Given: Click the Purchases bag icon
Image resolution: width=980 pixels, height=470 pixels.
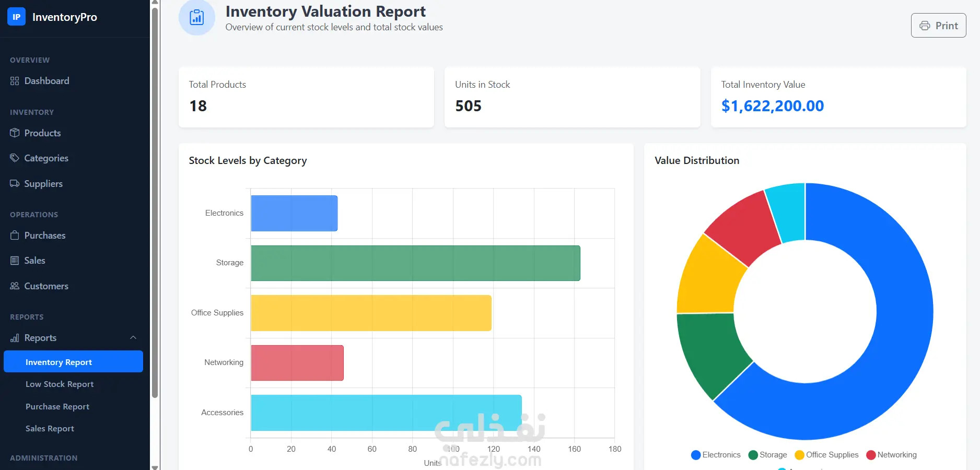Looking at the screenshot, I should click(x=15, y=236).
